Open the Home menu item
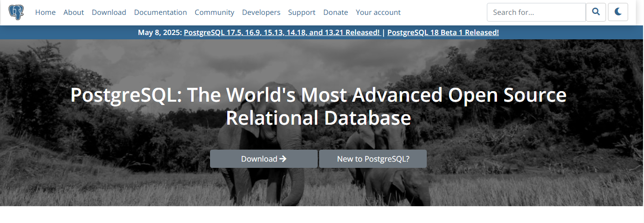This screenshot has height=223, width=644. (45, 12)
